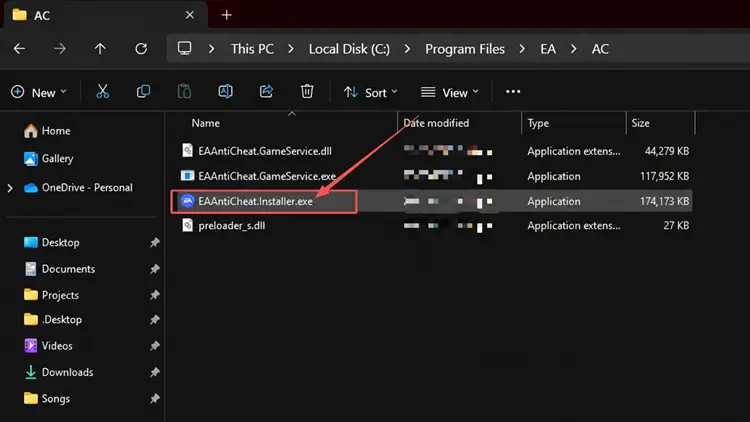
Task: Open Home in navigation pane
Action: [47, 131]
